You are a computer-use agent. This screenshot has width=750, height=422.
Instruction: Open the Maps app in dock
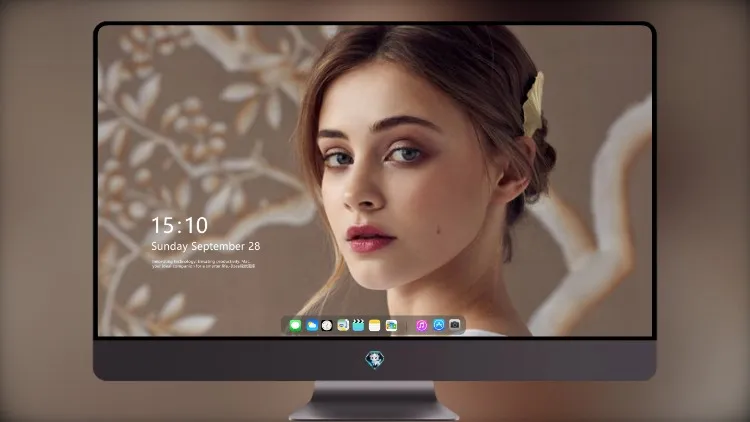pos(343,325)
